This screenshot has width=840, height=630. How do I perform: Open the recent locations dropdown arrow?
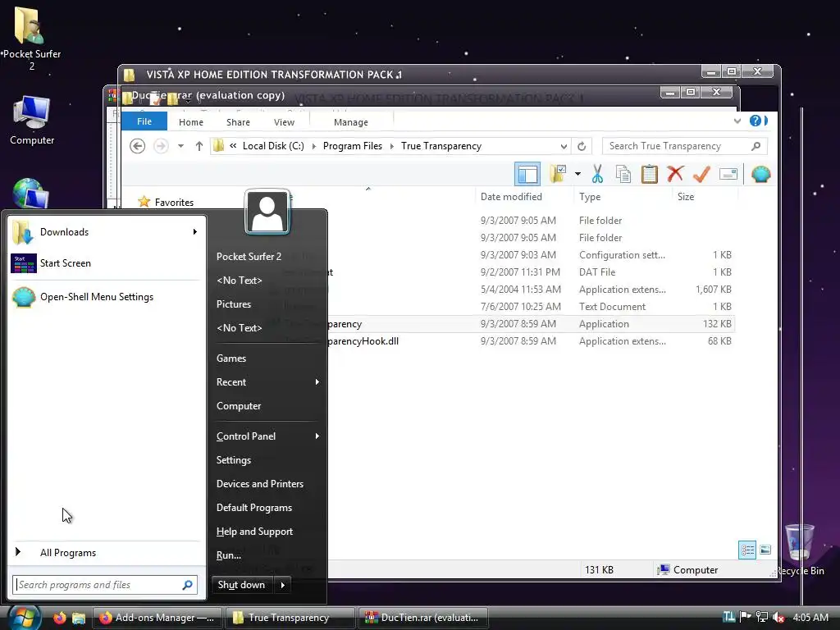[x=181, y=146]
